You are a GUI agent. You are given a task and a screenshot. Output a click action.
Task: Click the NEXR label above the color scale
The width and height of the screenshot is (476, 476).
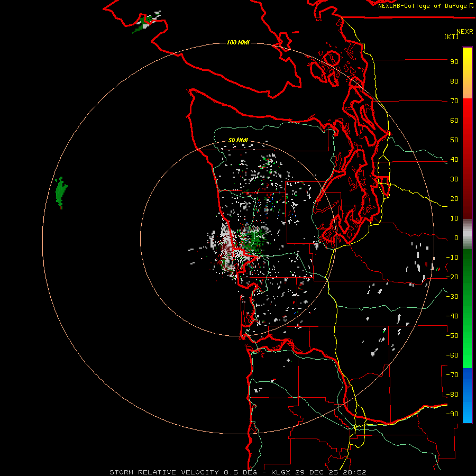(464, 32)
